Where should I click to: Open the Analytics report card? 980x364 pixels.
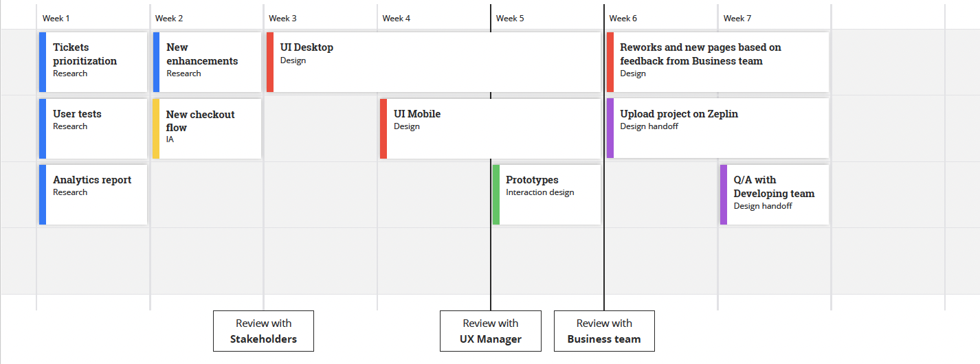(x=93, y=194)
